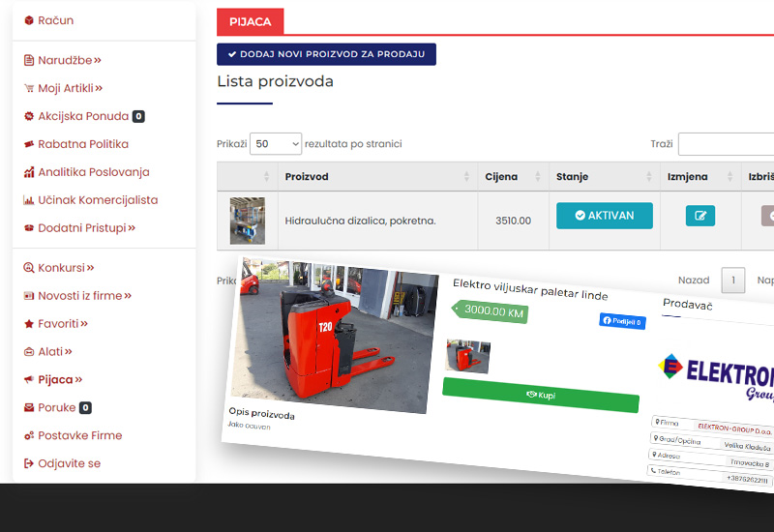The height and width of the screenshot is (532, 774).
Task: Expand Dodatni Pristupi submenu arrows
Action: (x=132, y=228)
